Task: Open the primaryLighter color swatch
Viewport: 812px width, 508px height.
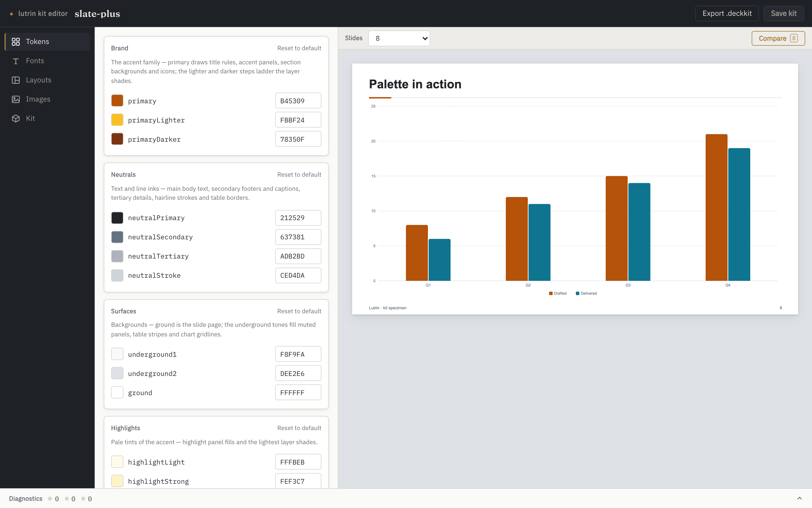Action: (x=117, y=120)
